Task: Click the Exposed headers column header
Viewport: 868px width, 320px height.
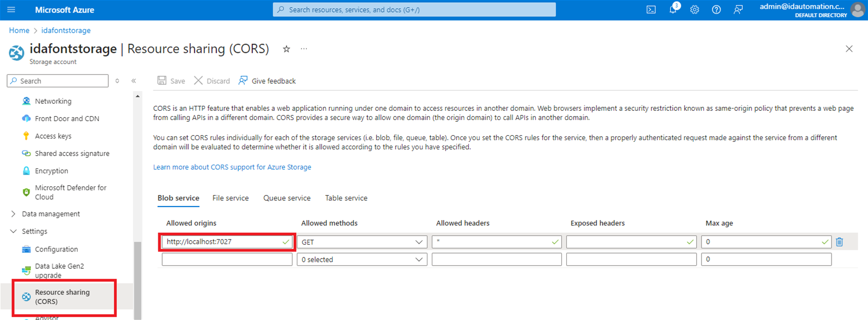Action: [x=598, y=223]
